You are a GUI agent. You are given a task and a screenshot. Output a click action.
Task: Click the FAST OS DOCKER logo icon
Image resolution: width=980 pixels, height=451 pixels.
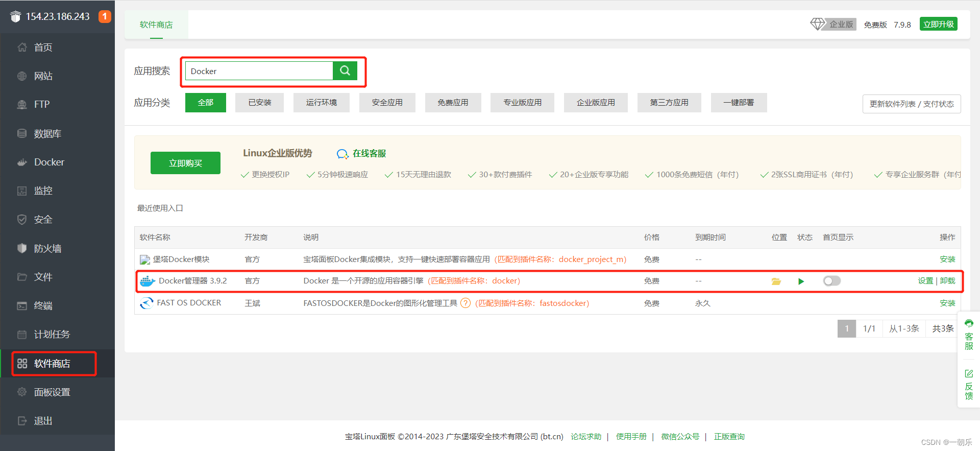point(146,303)
